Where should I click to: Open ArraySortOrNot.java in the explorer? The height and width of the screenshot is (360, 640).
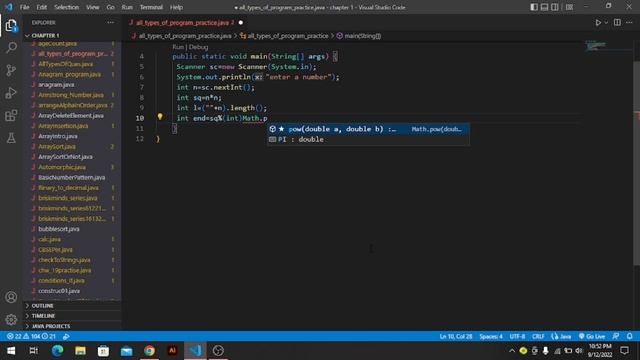tap(65, 157)
